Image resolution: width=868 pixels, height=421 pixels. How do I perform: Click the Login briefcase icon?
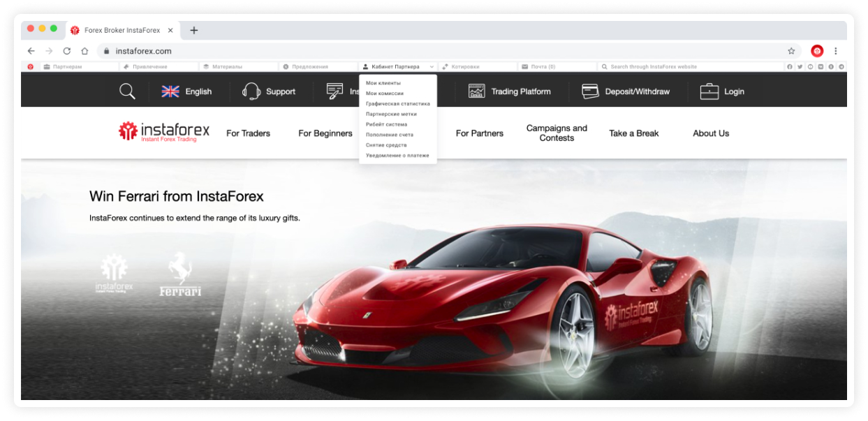709,91
